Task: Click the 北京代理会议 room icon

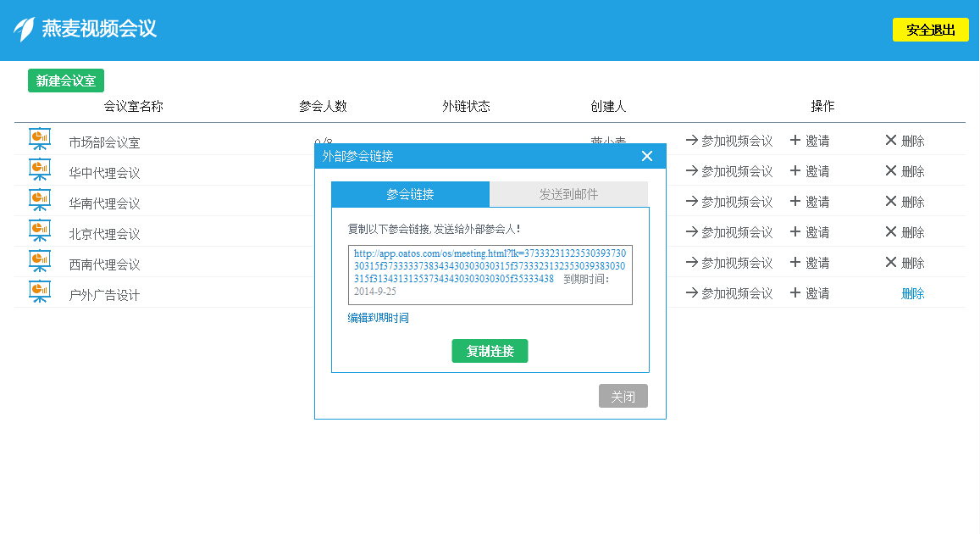Action: click(39, 231)
